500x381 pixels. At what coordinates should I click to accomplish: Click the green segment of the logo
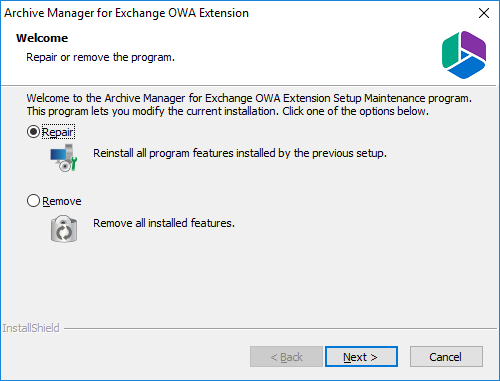point(450,51)
